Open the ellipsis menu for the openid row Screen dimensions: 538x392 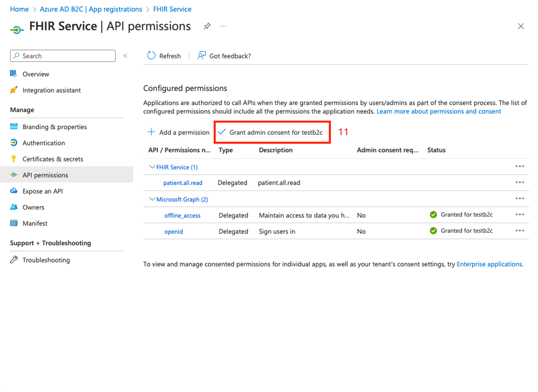519,231
